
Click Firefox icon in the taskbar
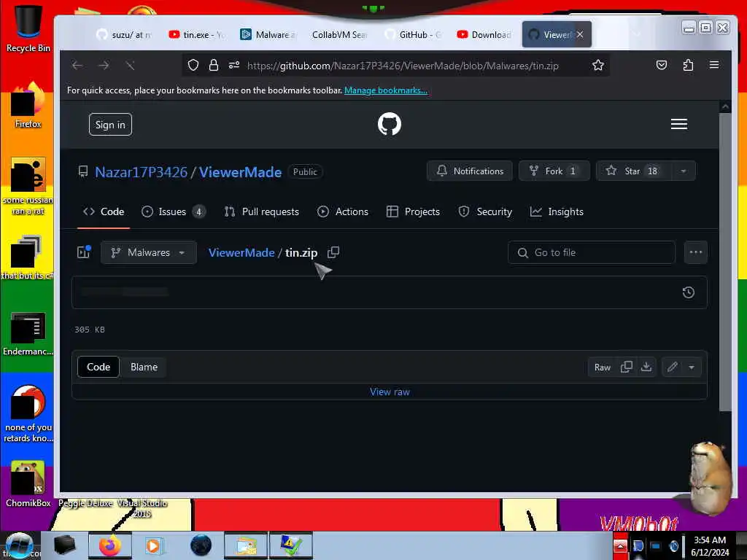(x=110, y=545)
